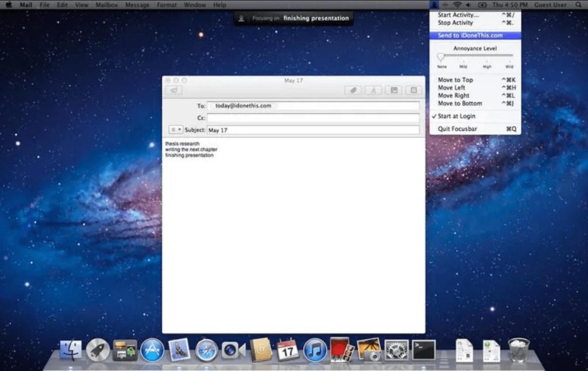Viewport: 588px width, 371px height.
Task: Choose Quit Focusbar
Action: (475, 129)
